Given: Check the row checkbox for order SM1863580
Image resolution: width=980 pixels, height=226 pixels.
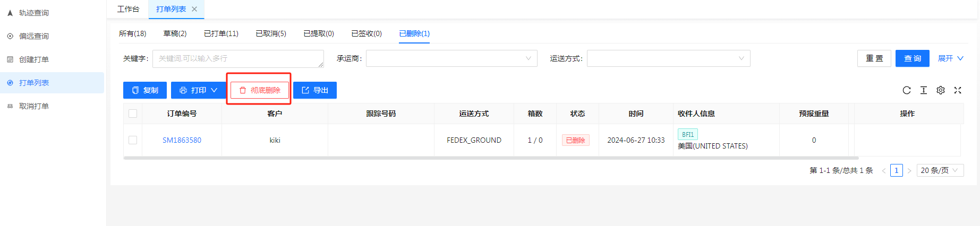Looking at the screenshot, I should 133,140.
